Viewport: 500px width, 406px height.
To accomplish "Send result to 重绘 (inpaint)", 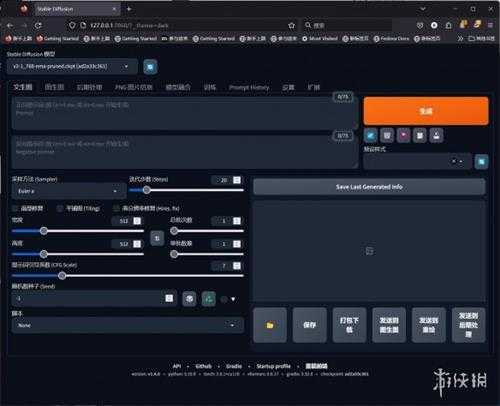I will (x=429, y=325).
